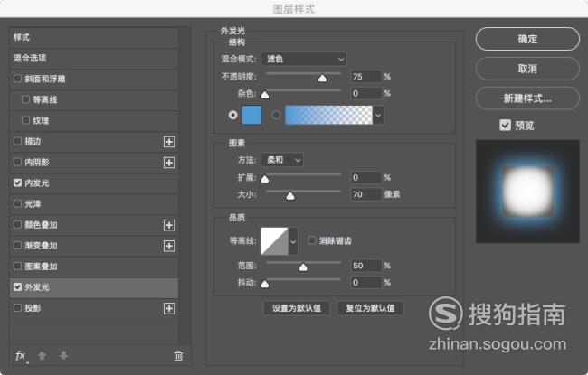Click the plus icon beside 投影

point(169,309)
